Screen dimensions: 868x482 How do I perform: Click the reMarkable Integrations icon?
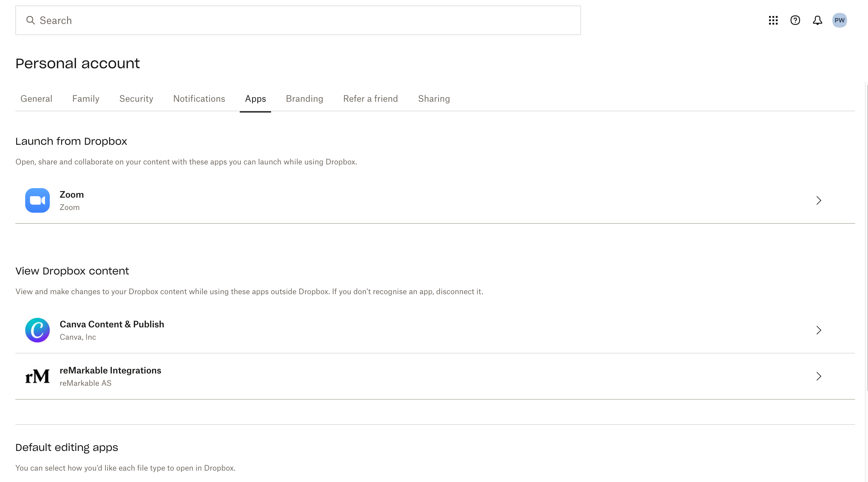(x=37, y=376)
